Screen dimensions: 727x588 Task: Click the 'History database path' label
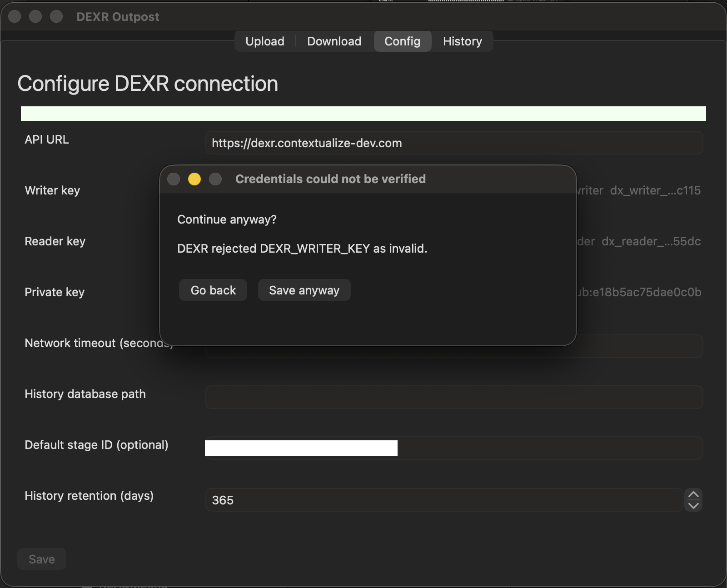point(85,394)
